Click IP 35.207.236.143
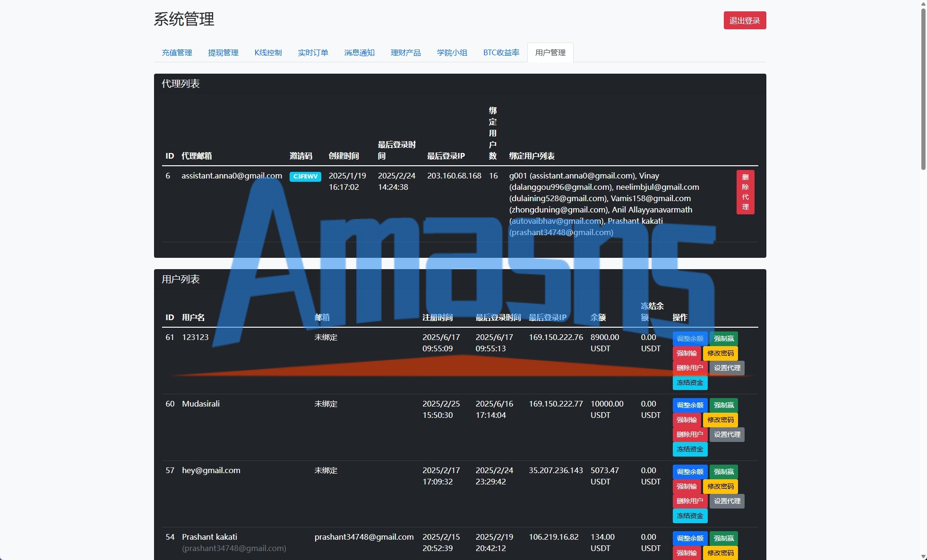Screen dimensions: 927x560 556,470
